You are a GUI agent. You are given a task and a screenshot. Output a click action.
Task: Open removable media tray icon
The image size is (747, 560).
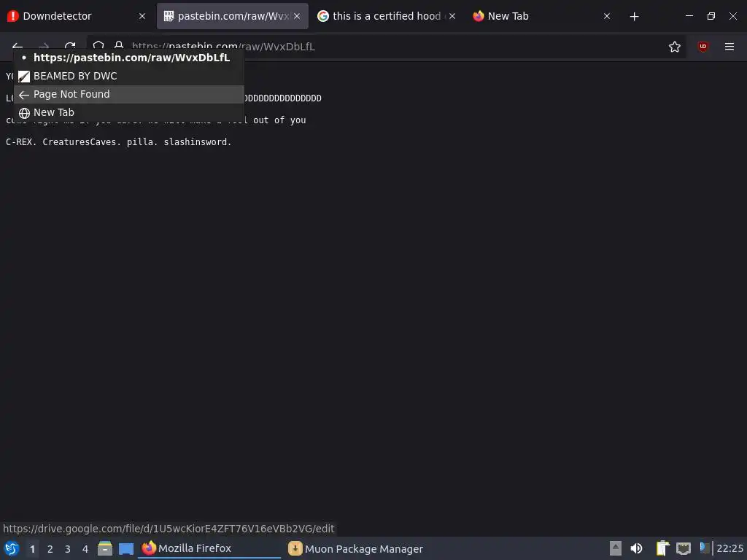616,548
